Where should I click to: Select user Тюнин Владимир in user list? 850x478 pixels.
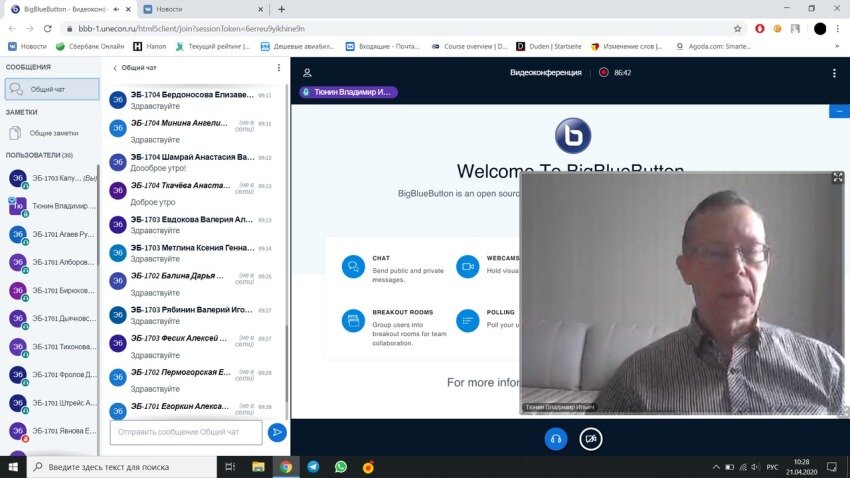pyautogui.click(x=51, y=206)
